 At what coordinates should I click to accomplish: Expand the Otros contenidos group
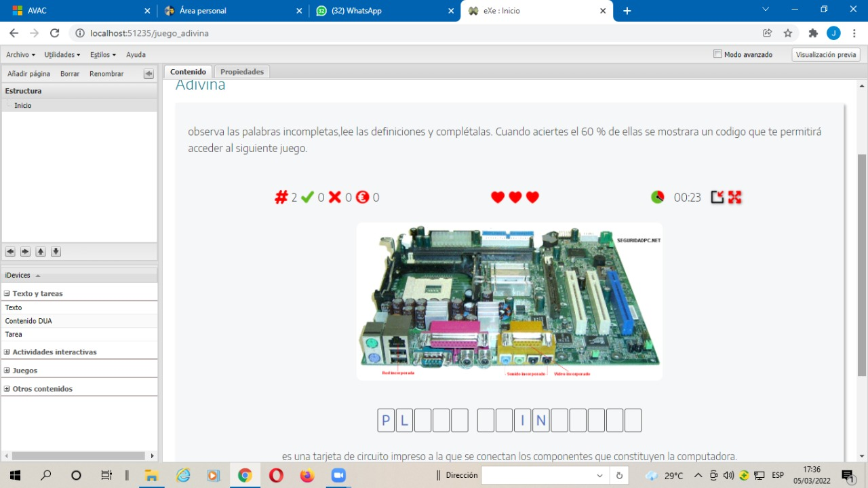[42, 389]
